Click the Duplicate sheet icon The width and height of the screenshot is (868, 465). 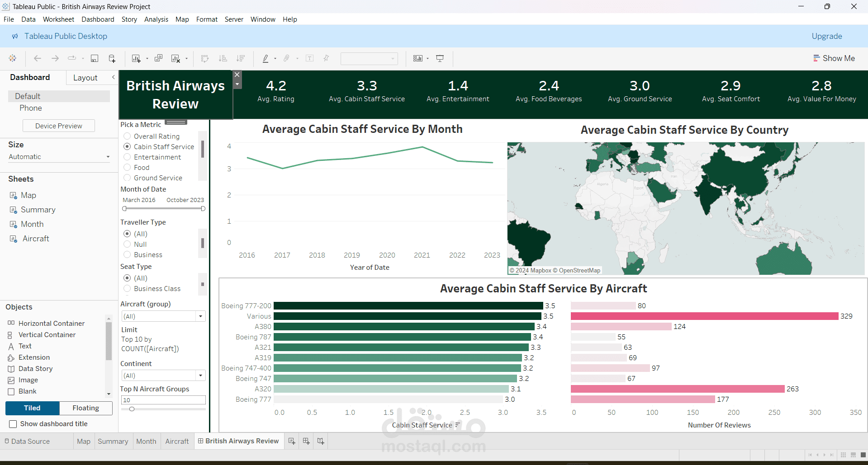click(x=158, y=58)
